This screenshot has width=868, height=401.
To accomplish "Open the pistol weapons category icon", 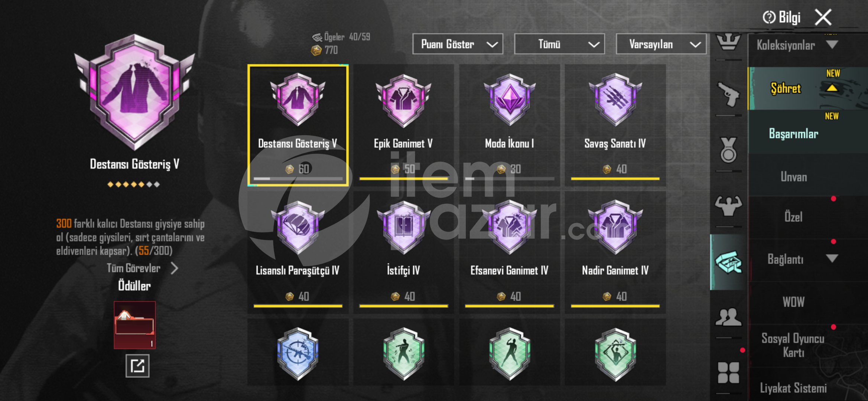I will [728, 94].
